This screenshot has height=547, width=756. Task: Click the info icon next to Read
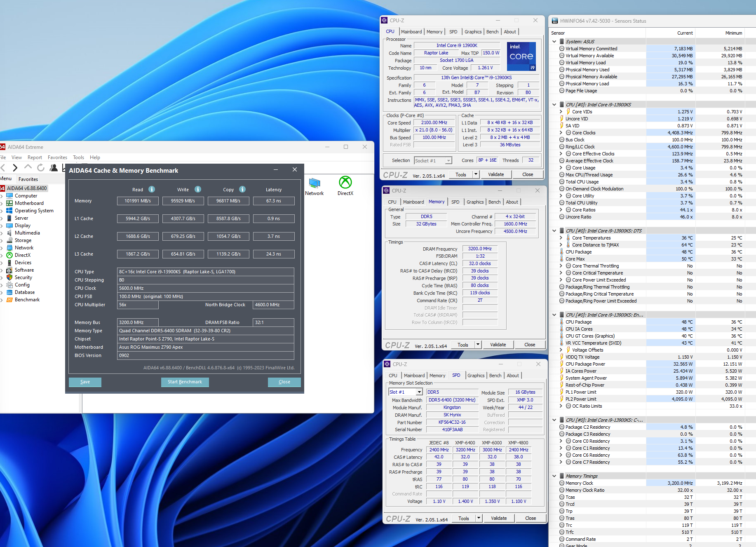click(152, 189)
